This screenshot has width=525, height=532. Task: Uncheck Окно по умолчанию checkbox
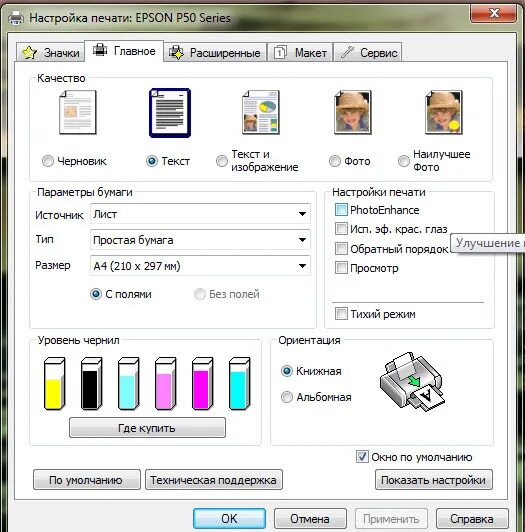click(362, 457)
